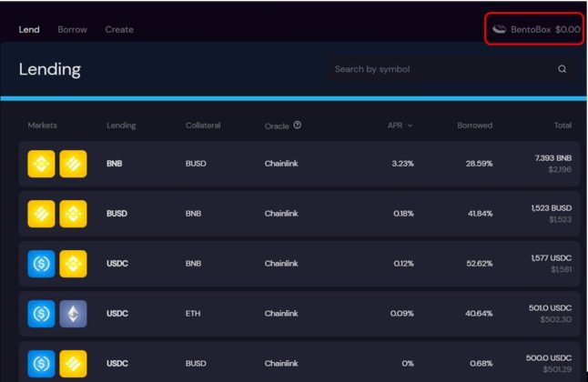
Task: Select the BUSD lending name in second row
Action: [117, 214]
